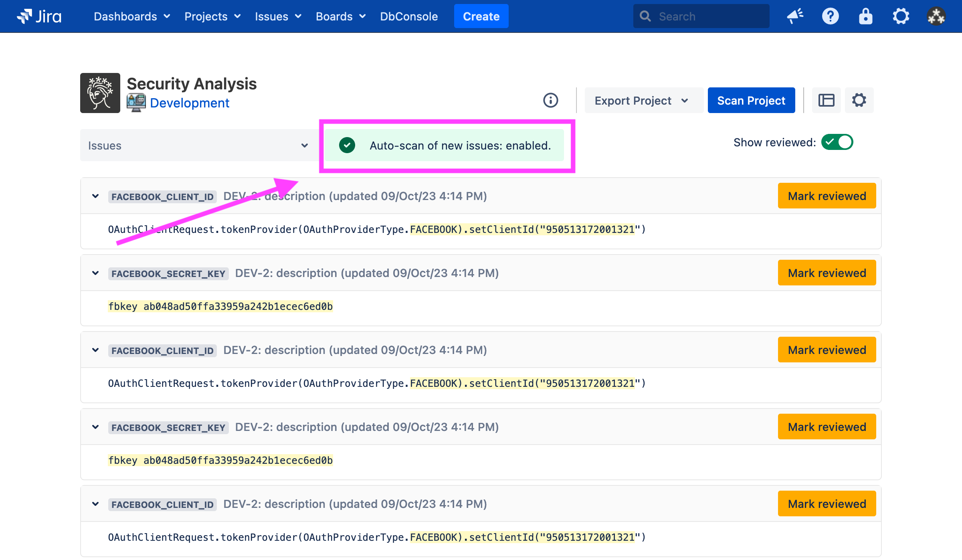
Task: Toggle the Show reviewed switch
Action: (x=837, y=142)
